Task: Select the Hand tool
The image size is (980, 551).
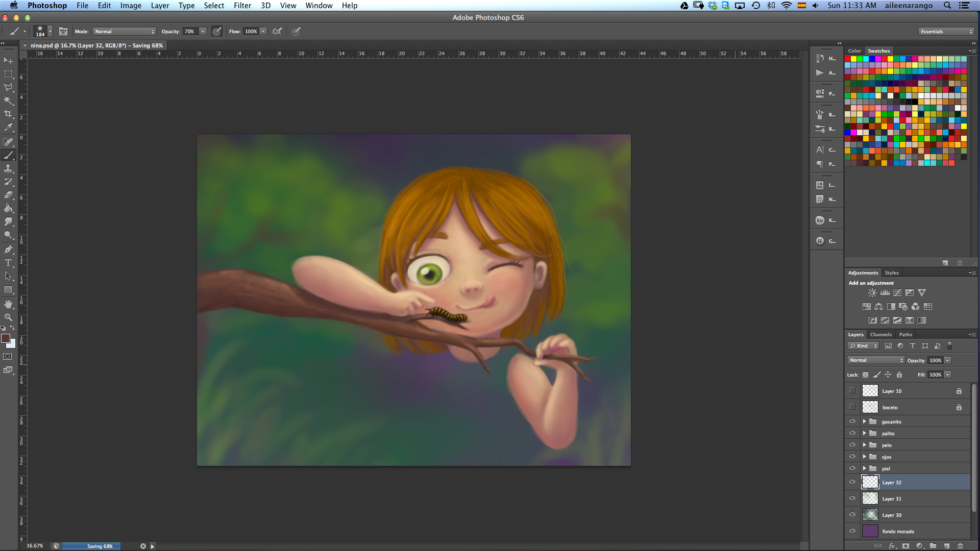Action: click(x=8, y=304)
